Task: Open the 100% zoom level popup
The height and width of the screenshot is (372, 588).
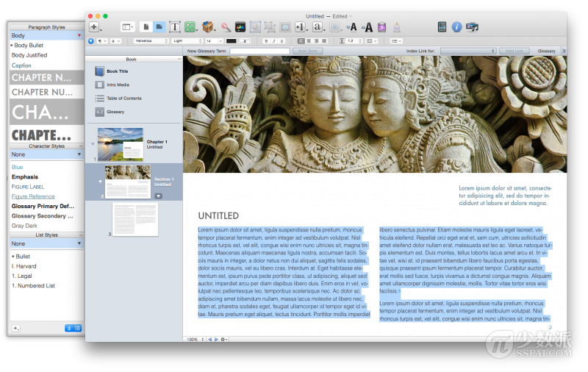Action: [195, 339]
